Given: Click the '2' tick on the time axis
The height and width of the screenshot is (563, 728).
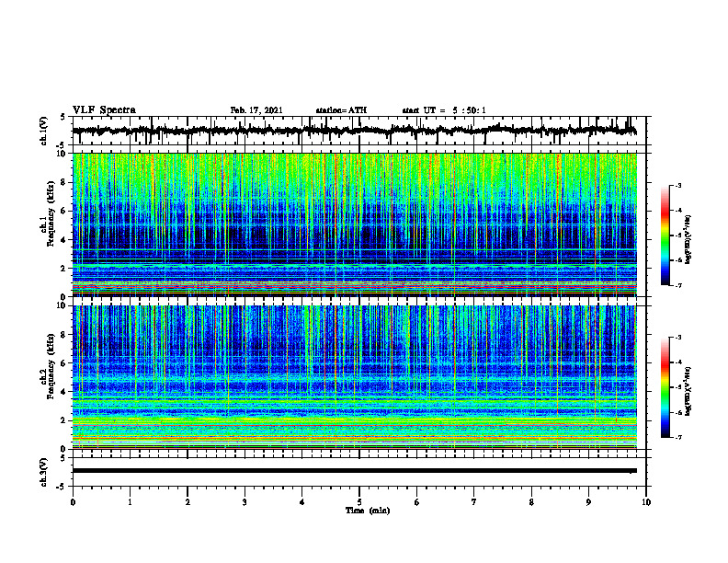Looking at the screenshot, I should coord(188,502).
